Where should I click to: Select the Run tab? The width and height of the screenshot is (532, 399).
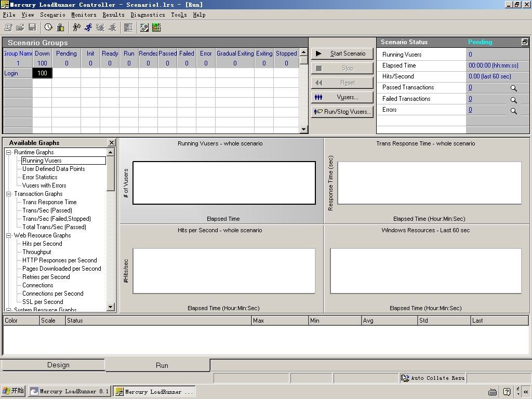[158, 365]
